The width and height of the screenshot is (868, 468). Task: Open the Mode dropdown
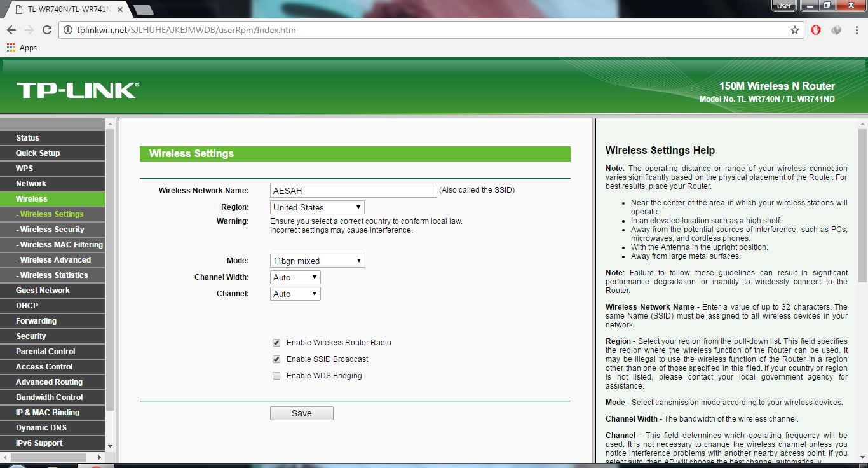pos(318,261)
